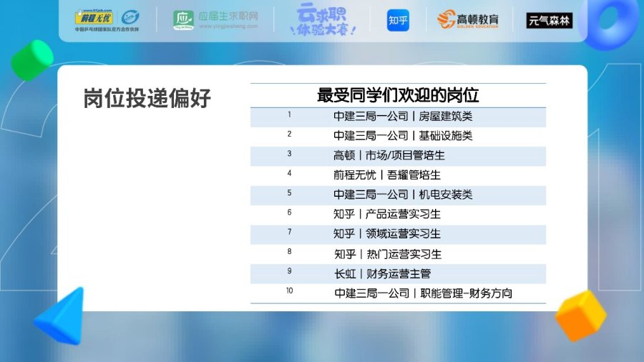Viewport: 644px width, 362px height.
Task: Select row 中建三局一公司 基础设施类
Action: click(398, 136)
